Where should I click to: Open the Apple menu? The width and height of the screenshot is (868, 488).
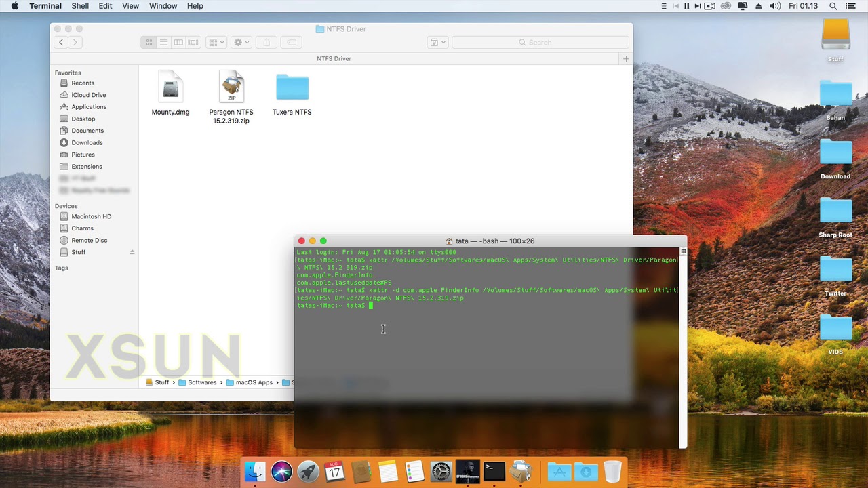(14, 6)
